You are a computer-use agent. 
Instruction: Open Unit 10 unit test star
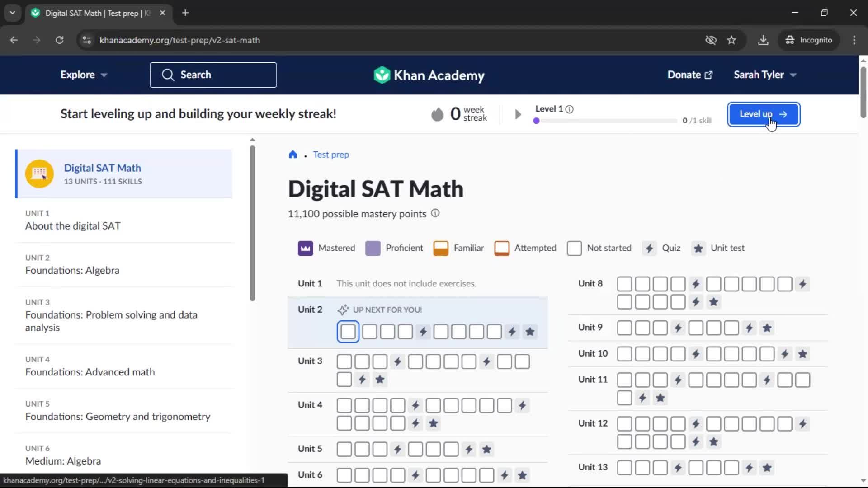click(803, 354)
